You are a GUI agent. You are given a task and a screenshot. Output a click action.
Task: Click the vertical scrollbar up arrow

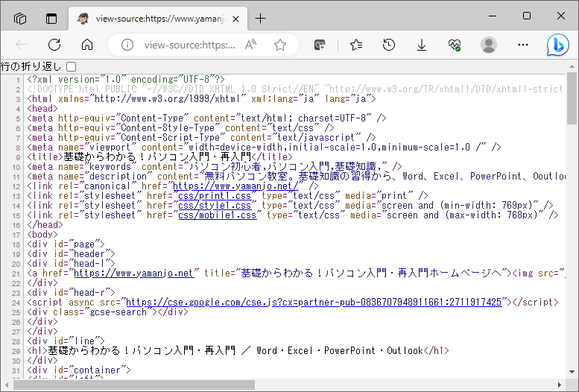click(572, 67)
